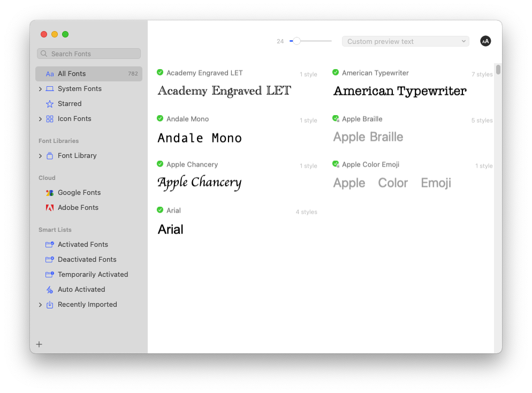Click the plus icon at sidebar bottom

click(39, 344)
